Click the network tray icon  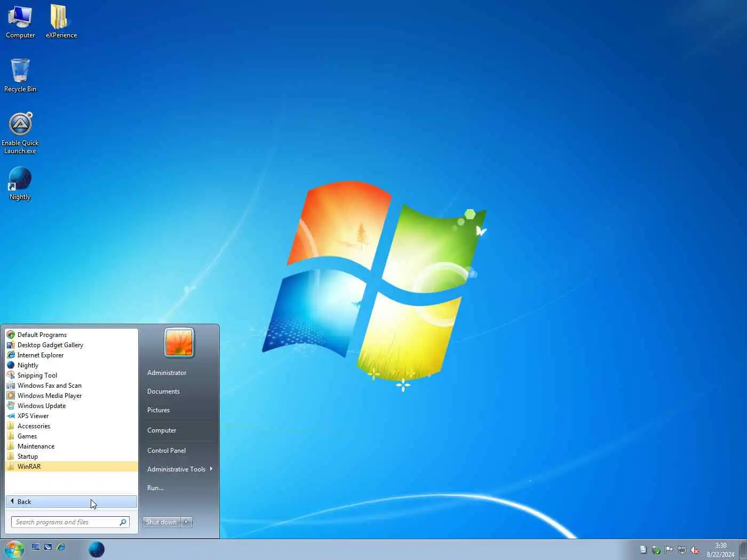coord(682,550)
